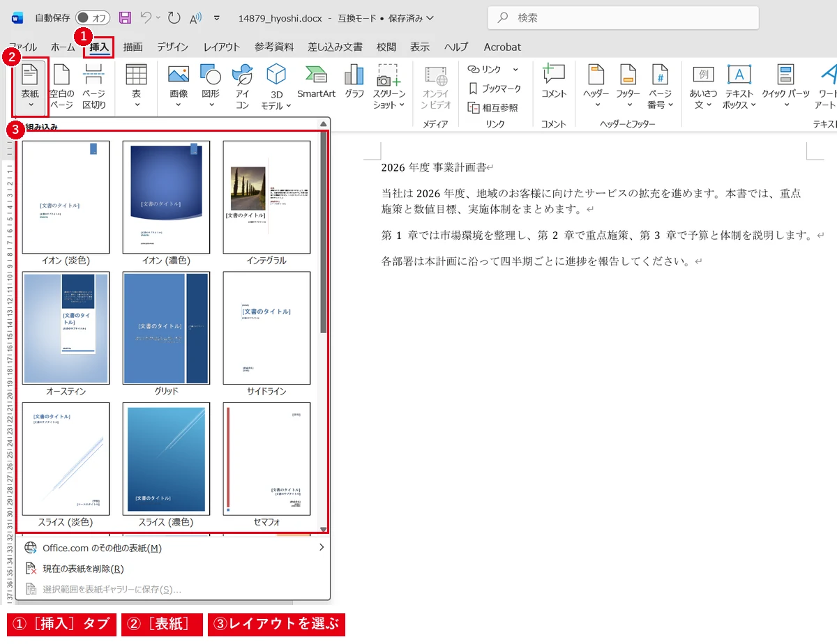Click the 3D モデル button
837x644 pixels.
276,86
